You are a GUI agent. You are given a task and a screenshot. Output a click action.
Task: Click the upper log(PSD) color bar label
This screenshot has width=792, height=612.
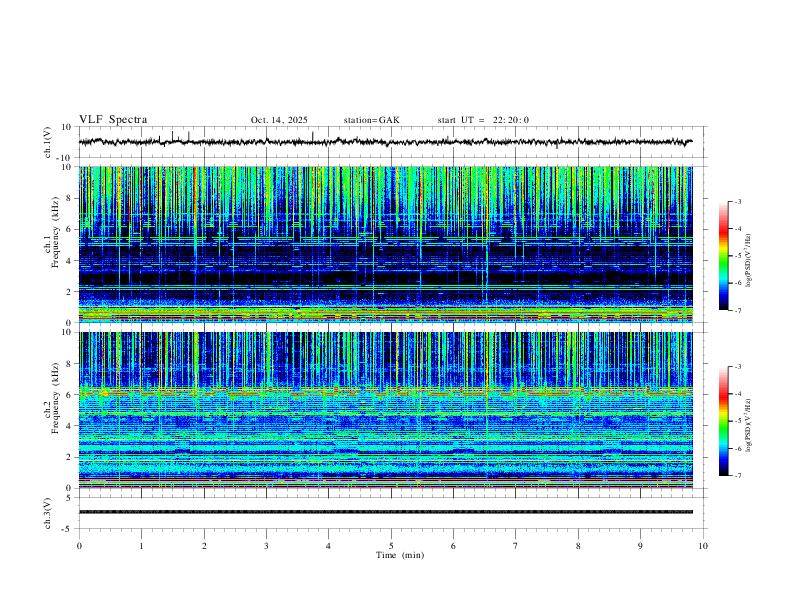click(x=748, y=260)
